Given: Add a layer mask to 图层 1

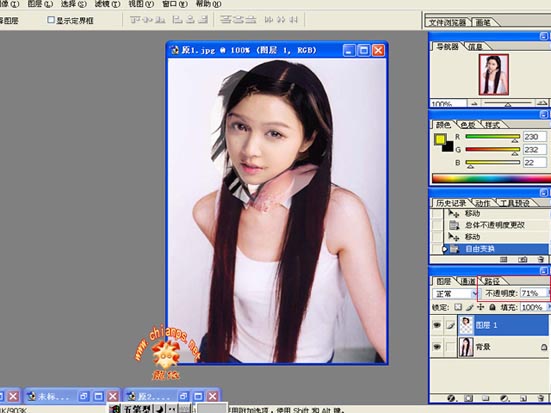Looking at the screenshot, I should click(x=468, y=398).
